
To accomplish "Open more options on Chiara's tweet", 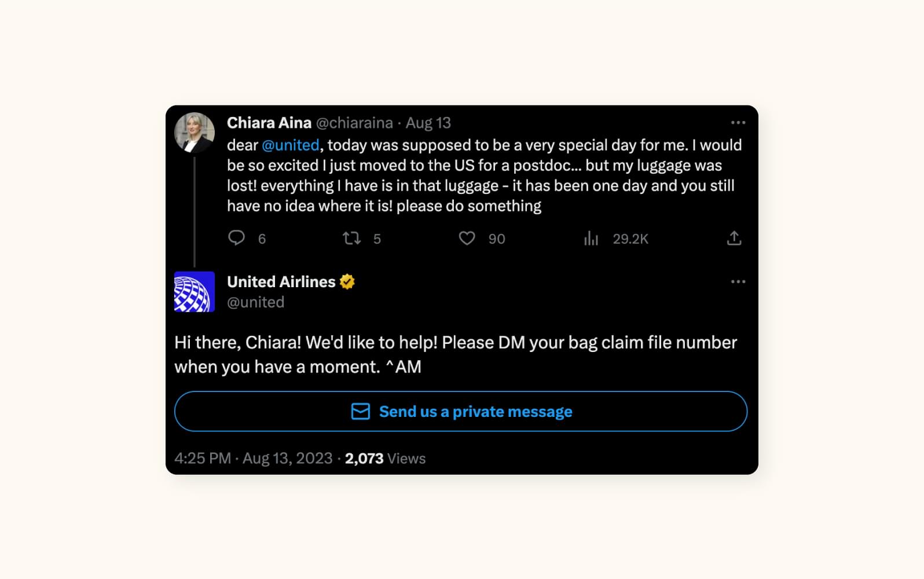I will click(x=738, y=123).
